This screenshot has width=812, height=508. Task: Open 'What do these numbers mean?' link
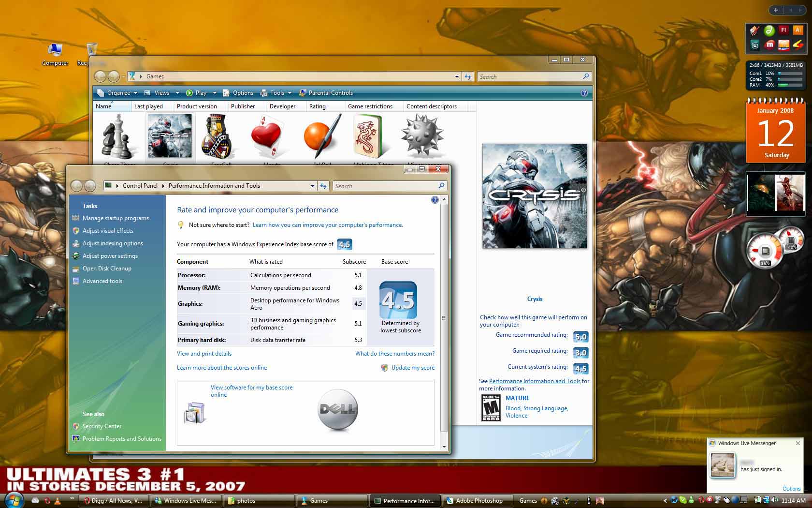395,354
